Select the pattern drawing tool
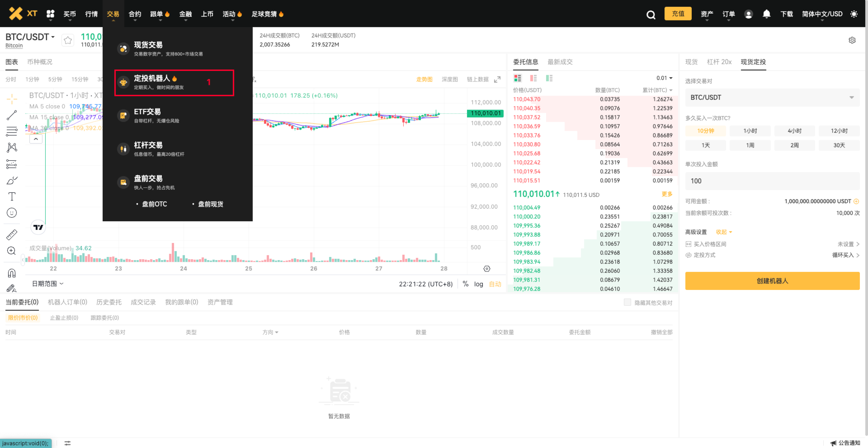 12,147
